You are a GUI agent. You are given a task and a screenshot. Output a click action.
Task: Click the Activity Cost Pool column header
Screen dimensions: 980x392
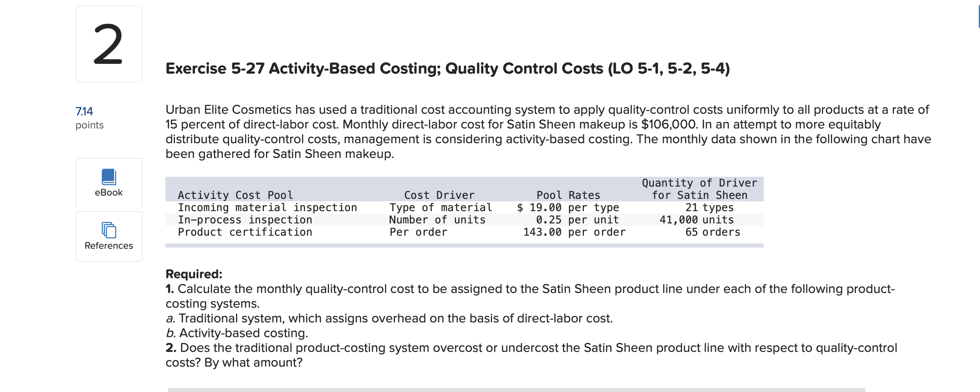point(235,195)
